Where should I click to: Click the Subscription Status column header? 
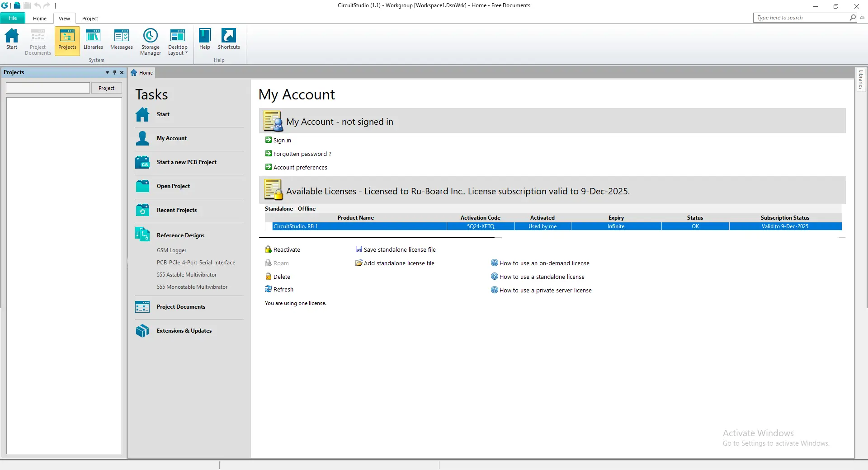click(785, 218)
